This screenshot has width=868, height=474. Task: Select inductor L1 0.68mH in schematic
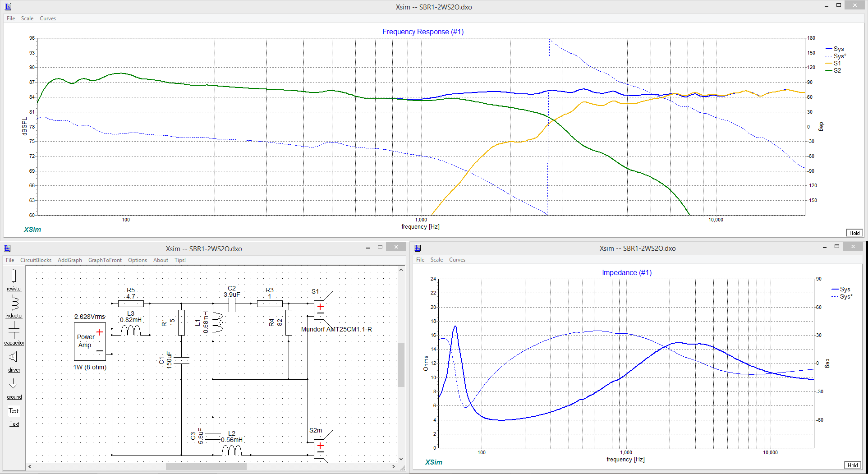217,322
